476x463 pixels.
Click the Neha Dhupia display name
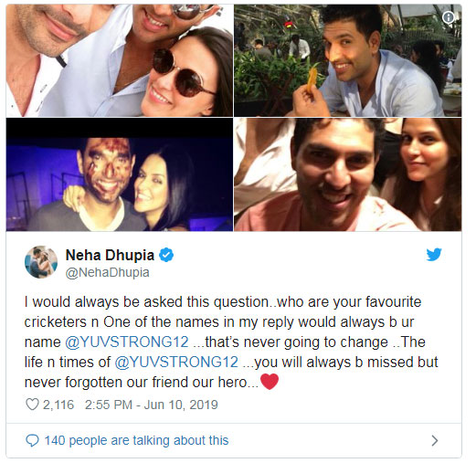(x=110, y=255)
